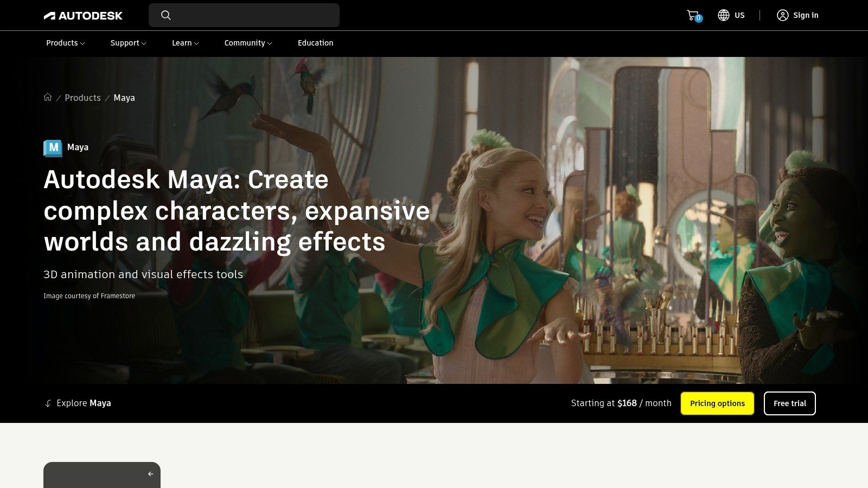Focus the search input field
Screen dimensions: 868x488
[x=244, y=15]
